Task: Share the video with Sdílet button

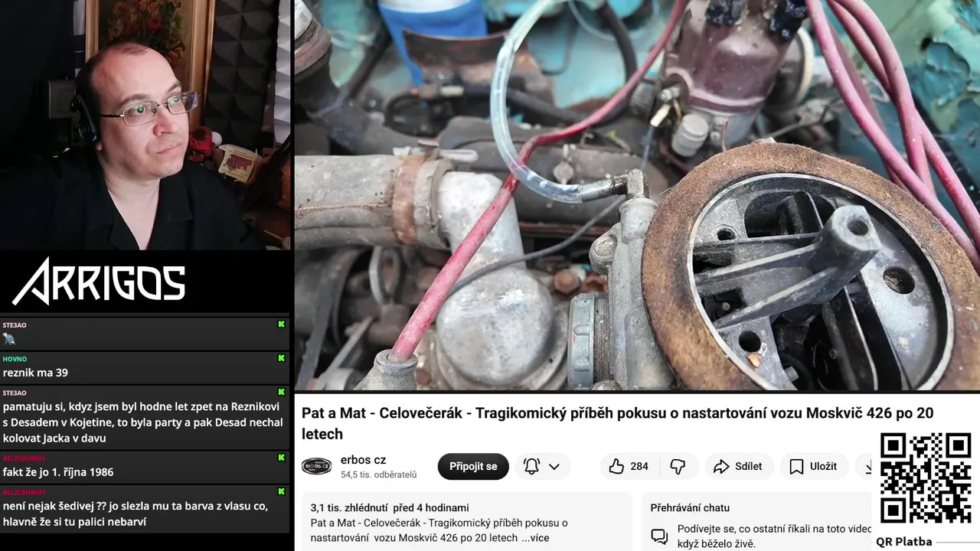Action: (x=738, y=466)
